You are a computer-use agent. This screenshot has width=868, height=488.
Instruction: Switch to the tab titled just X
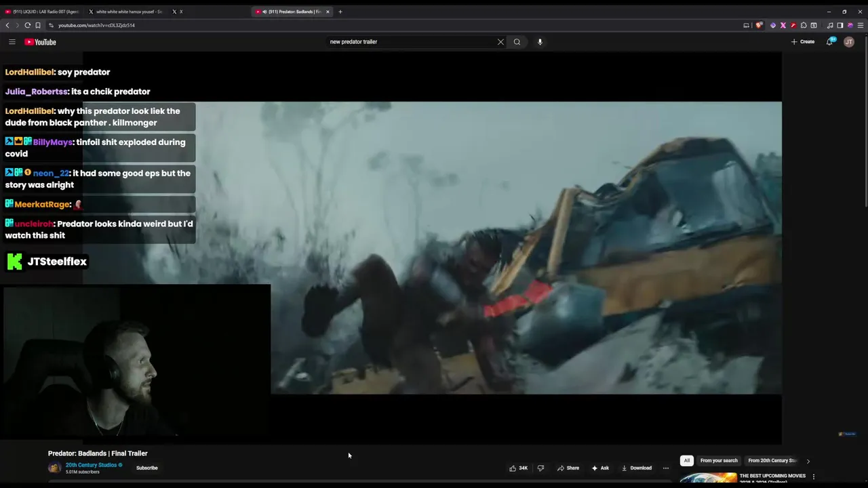coord(178,12)
